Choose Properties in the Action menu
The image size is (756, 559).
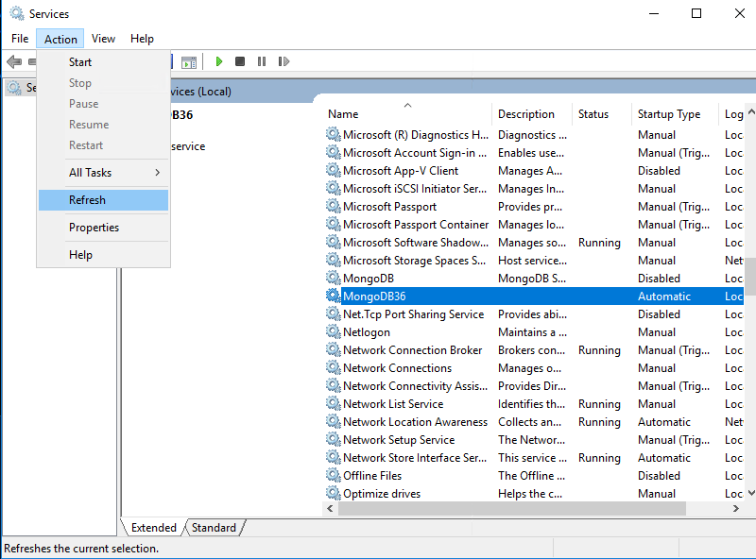coord(103,228)
